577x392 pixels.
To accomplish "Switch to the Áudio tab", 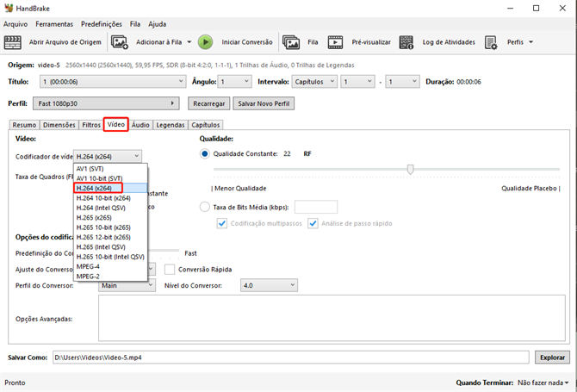I will [x=140, y=125].
